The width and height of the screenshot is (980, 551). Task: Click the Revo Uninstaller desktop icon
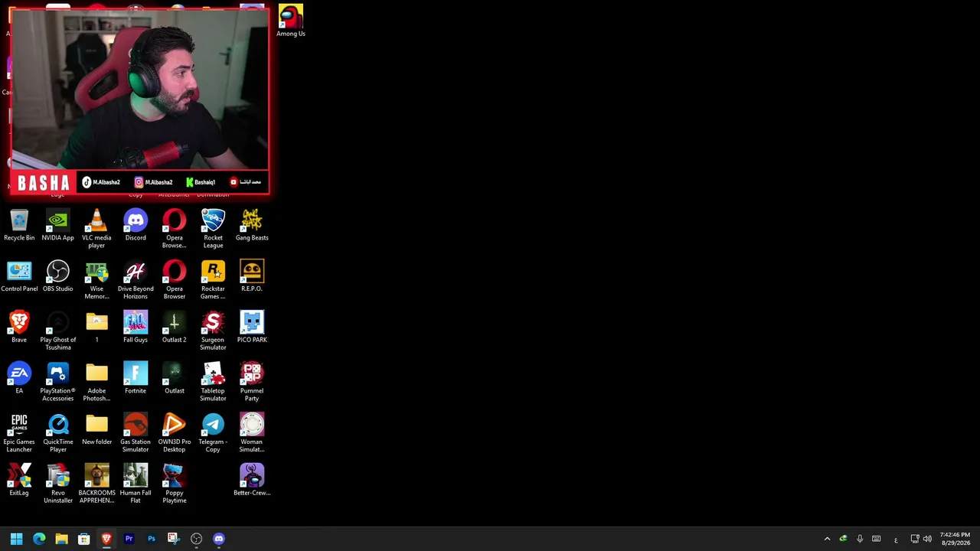(58, 484)
